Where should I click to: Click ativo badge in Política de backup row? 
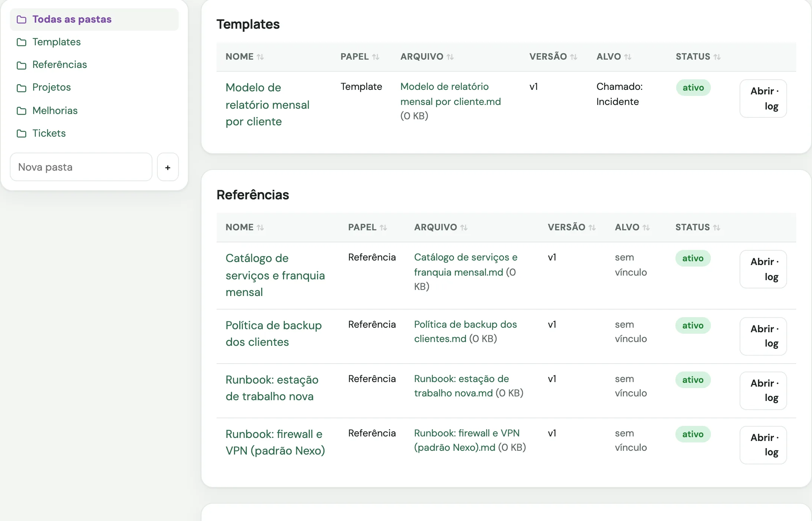tap(693, 325)
